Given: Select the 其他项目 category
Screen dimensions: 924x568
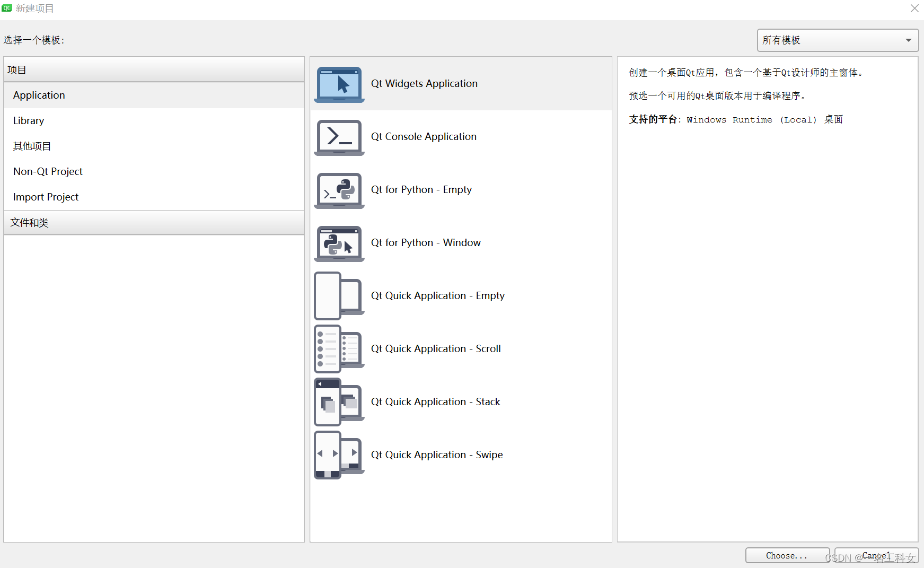Looking at the screenshot, I should point(154,146).
